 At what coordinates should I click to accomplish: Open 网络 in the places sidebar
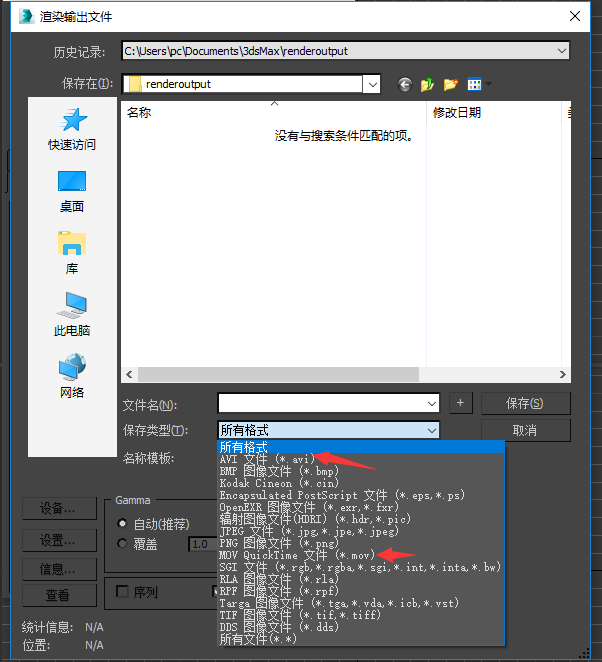(72, 376)
